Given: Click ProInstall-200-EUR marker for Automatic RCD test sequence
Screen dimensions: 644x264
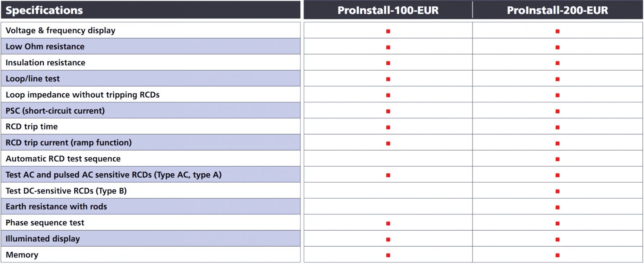Looking at the screenshot, I should pos(557,159).
